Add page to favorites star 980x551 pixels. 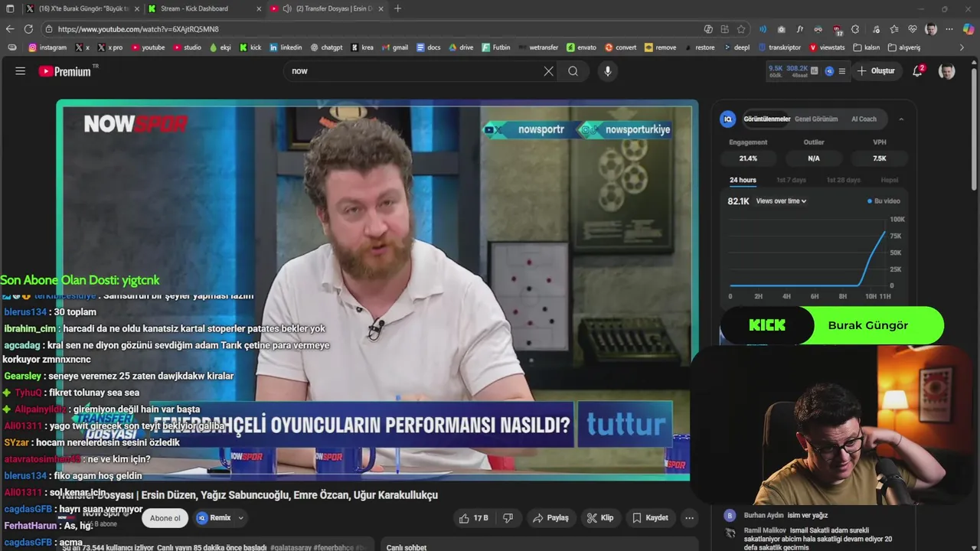(x=741, y=29)
